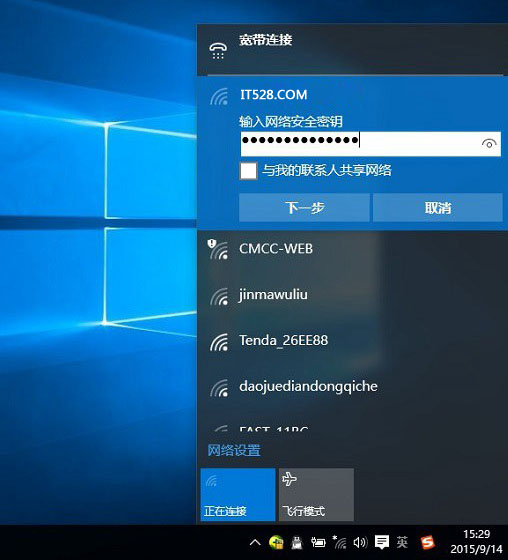Viewport: 508px width, 560px height.
Task: Click the 下一步 button
Action: tap(304, 208)
